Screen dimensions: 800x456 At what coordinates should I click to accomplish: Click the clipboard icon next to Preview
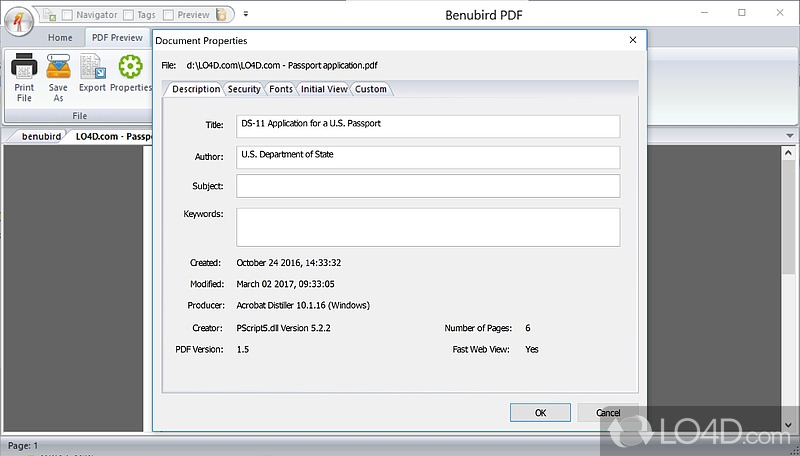(221, 15)
